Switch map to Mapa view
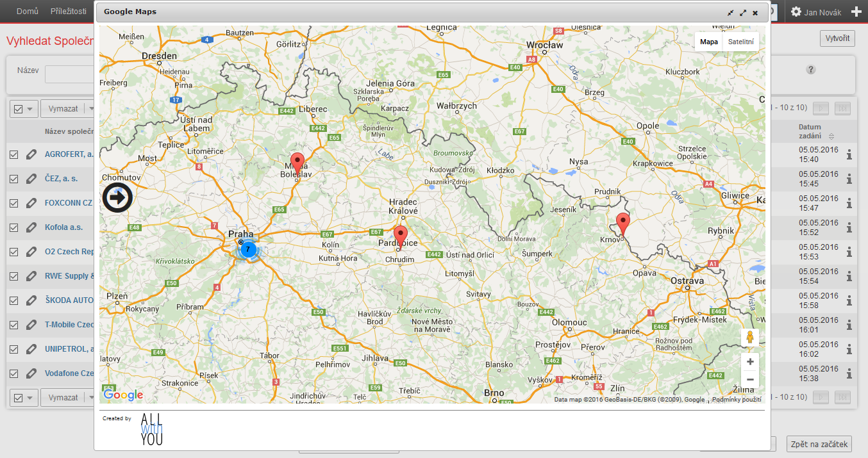This screenshot has width=868, height=458. [708, 42]
